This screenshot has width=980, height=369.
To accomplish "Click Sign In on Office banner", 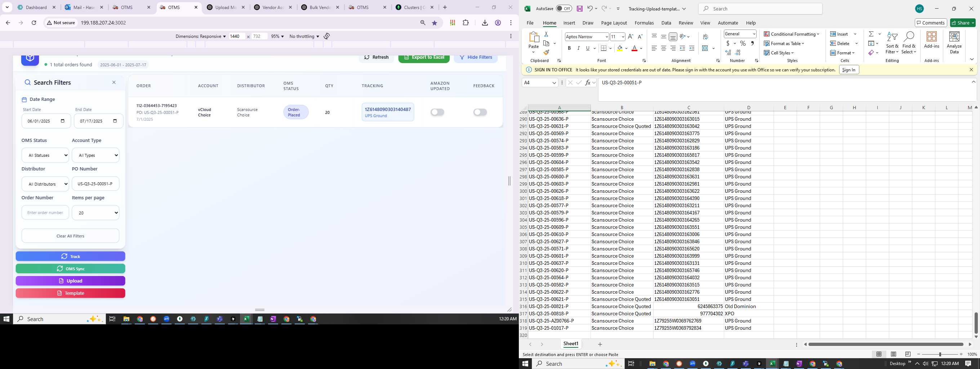I will click(x=849, y=70).
